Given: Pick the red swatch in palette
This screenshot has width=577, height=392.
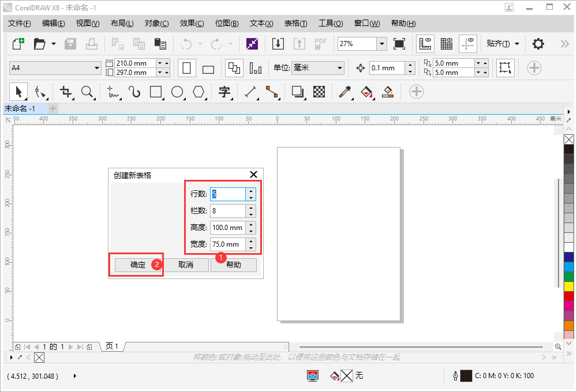Looking at the screenshot, I should tap(568, 296).
